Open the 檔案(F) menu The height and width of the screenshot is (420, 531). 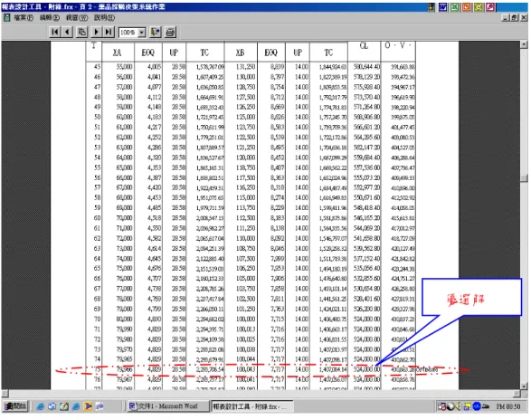[x=24, y=17]
